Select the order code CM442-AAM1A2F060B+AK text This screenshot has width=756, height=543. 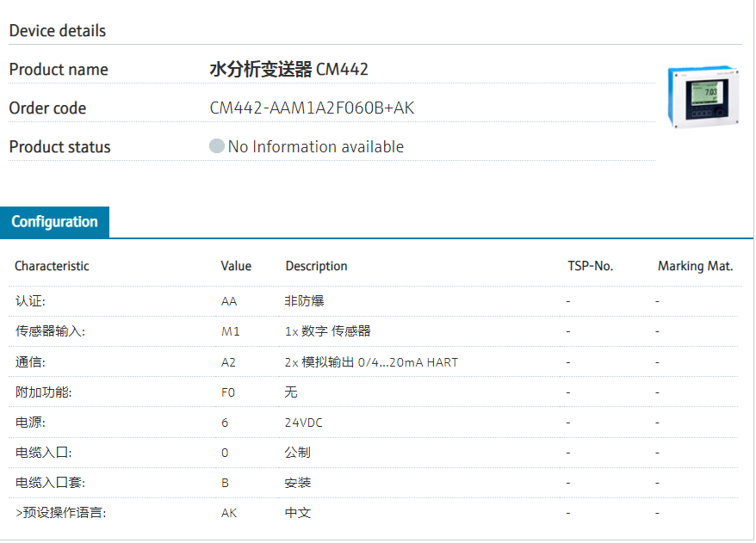click(313, 108)
